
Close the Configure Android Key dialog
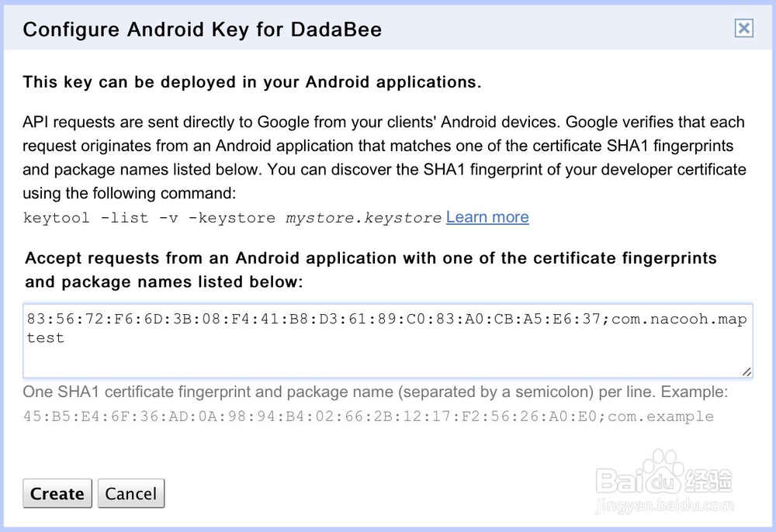(x=743, y=29)
